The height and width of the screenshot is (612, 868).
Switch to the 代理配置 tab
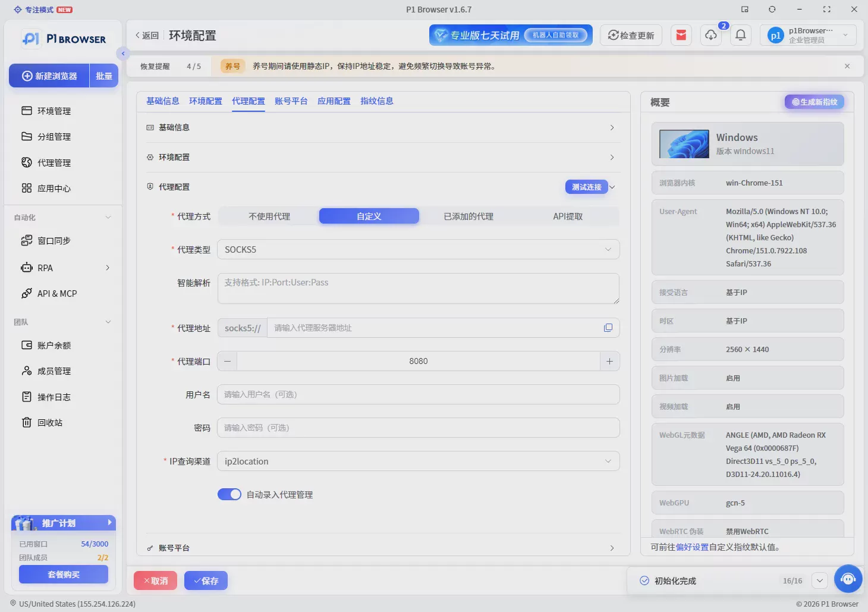click(249, 101)
